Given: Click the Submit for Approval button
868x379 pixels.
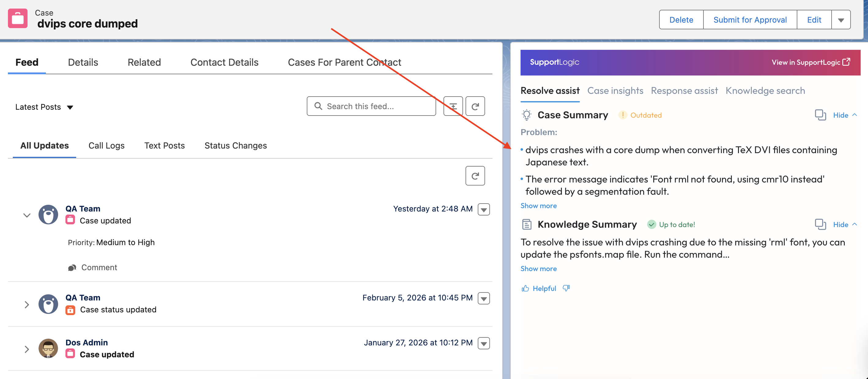Looking at the screenshot, I should pos(750,20).
